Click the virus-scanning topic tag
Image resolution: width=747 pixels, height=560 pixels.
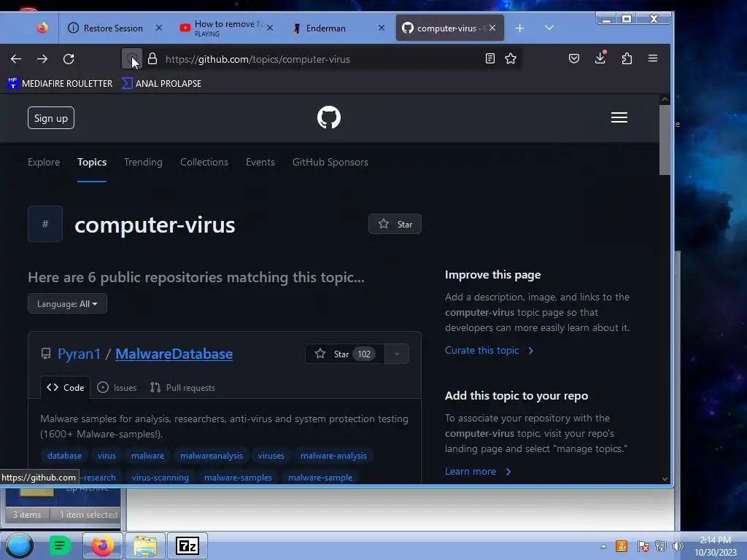160,477
